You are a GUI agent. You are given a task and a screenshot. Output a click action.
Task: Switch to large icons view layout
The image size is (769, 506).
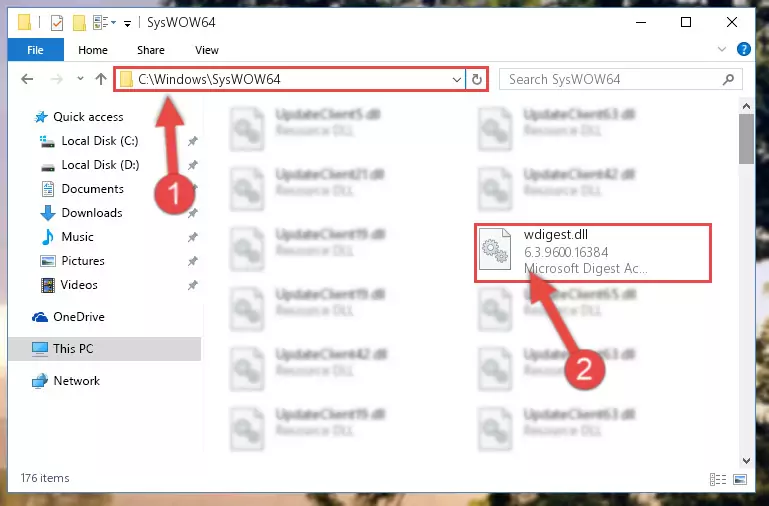tap(741, 479)
